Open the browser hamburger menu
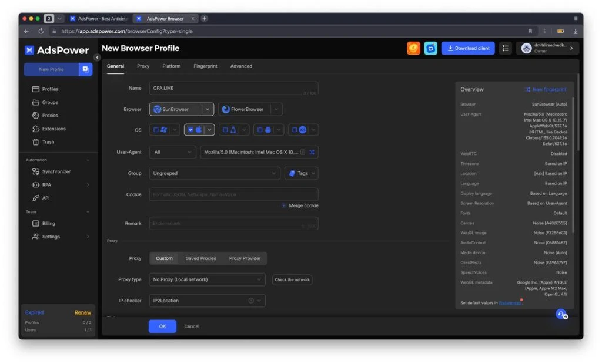Viewport: 602px width, 364px height. click(576, 18)
